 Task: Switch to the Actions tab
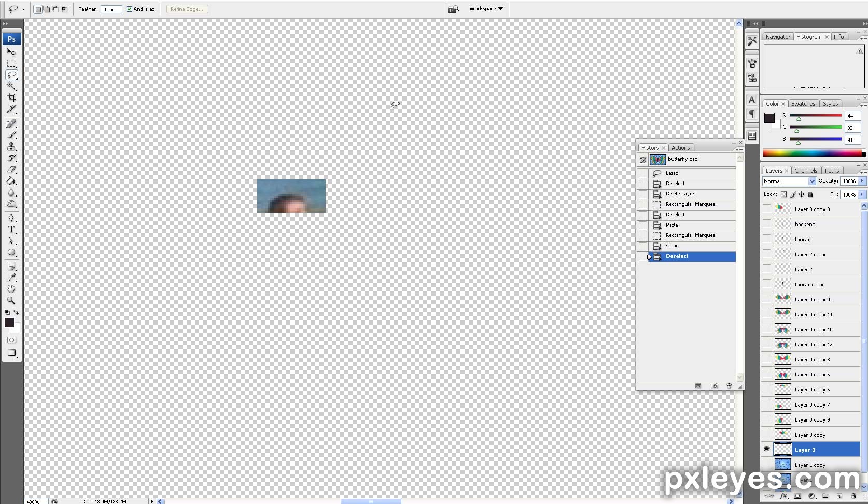[x=680, y=148]
